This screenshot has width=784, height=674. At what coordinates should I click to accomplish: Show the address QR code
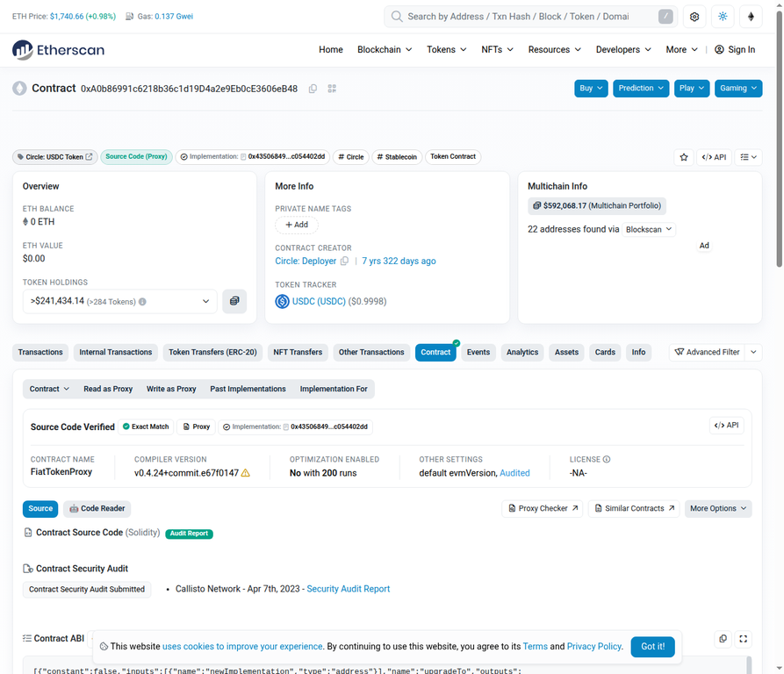[332, 89]
